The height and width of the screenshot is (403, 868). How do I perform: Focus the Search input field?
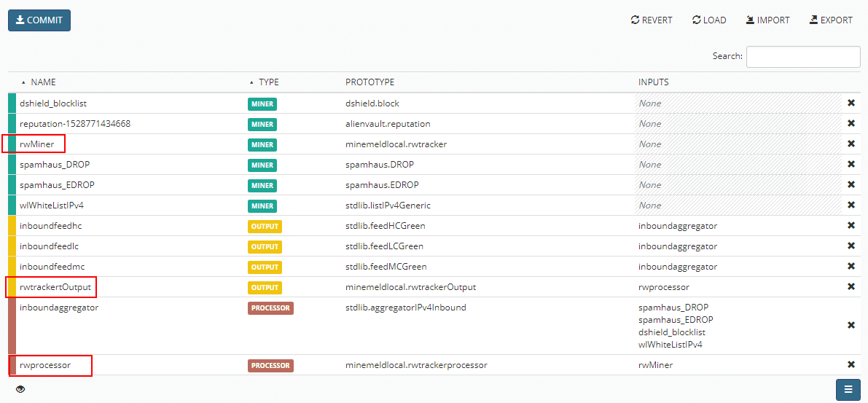coord(803,57)
